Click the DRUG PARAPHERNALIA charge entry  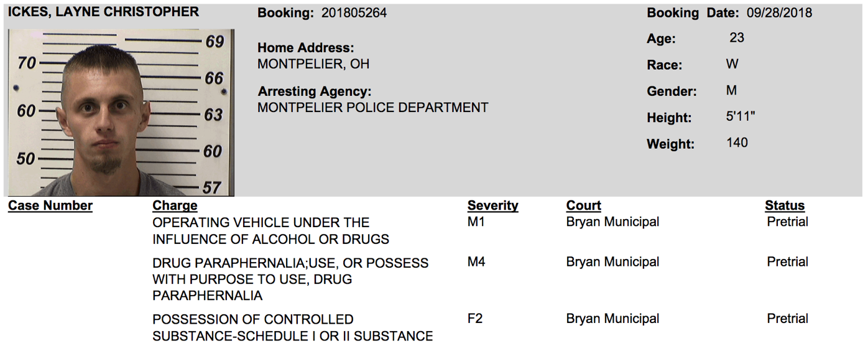coord(290,279)
